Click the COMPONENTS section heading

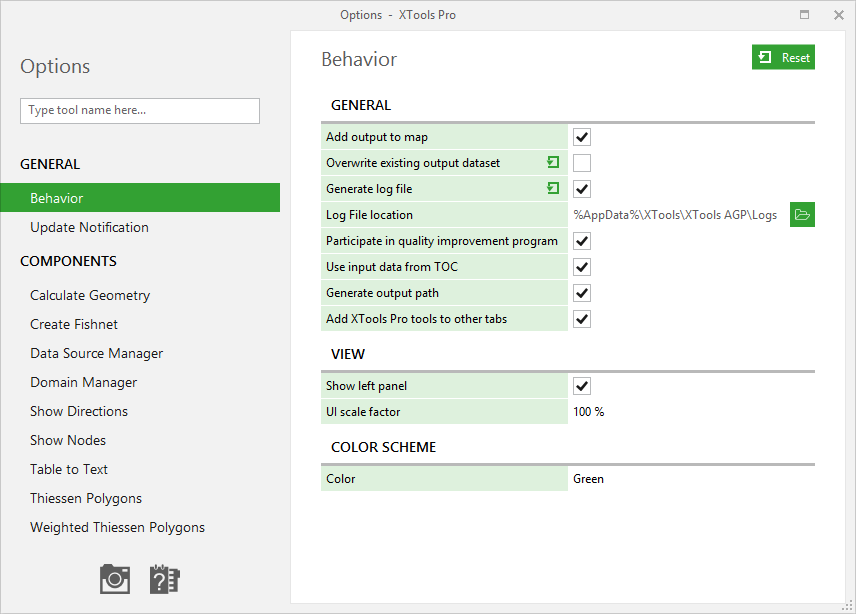coord(68,261)
